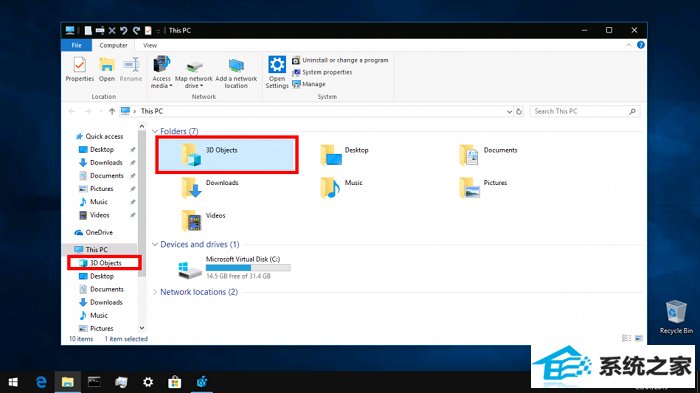Collapse the Folders (7) group
Image resolution: width=700 pixels, height=393 pixels.
(155, 131)
